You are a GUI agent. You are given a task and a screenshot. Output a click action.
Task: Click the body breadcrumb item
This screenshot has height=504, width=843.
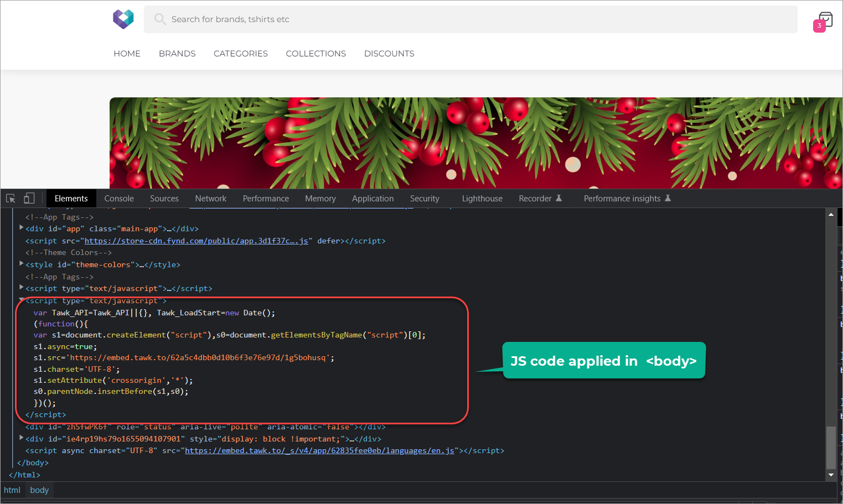(39, 490)
